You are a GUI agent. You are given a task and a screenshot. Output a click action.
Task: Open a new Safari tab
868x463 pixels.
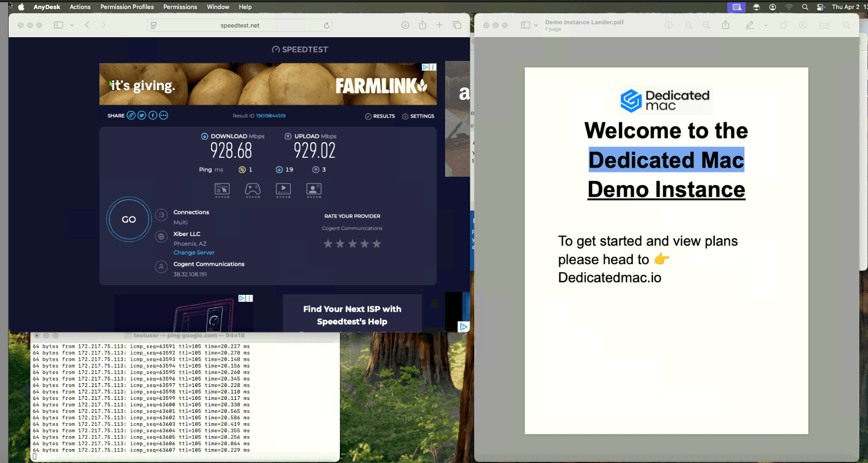[439, 25]
